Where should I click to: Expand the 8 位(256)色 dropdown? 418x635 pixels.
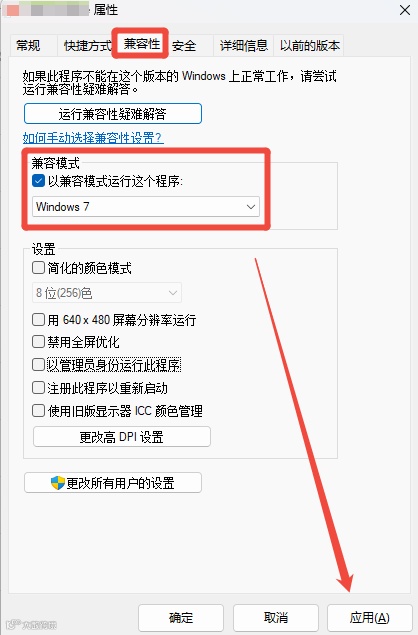click(107, 292)
